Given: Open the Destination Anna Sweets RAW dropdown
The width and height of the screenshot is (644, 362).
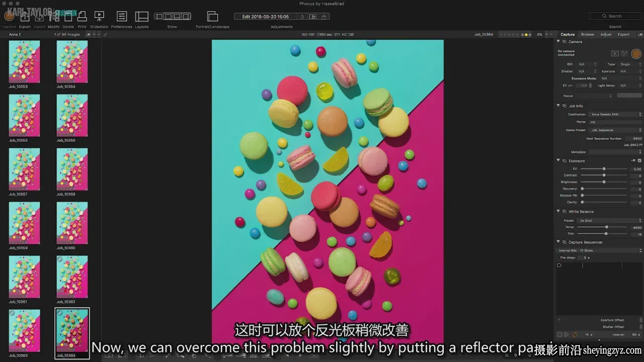Looking at the screenshot, I should [x=615, y=114].
